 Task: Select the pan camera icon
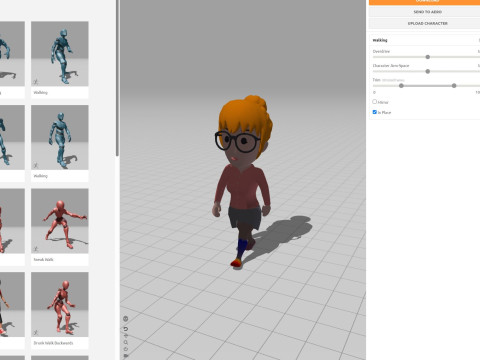pos(126,336)
